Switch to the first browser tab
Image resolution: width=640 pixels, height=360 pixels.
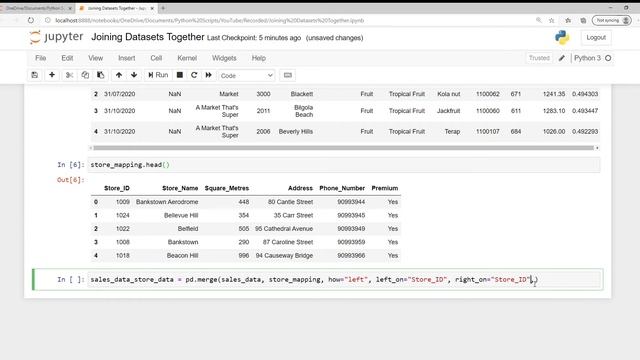[x=36, y=8]
